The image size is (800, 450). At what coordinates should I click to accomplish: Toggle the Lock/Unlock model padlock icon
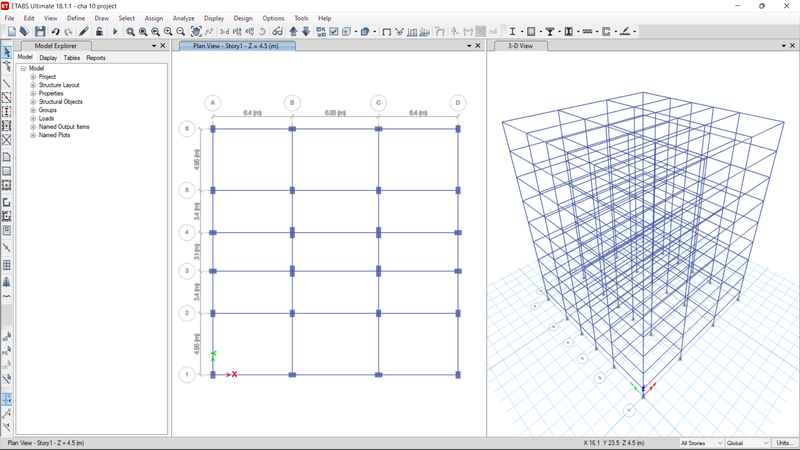tap(99, 32)
